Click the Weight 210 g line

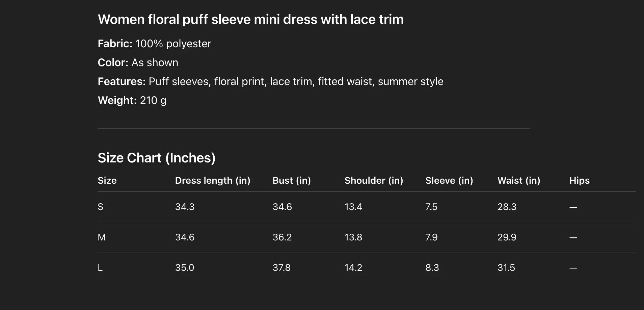(x=132, y=100)
